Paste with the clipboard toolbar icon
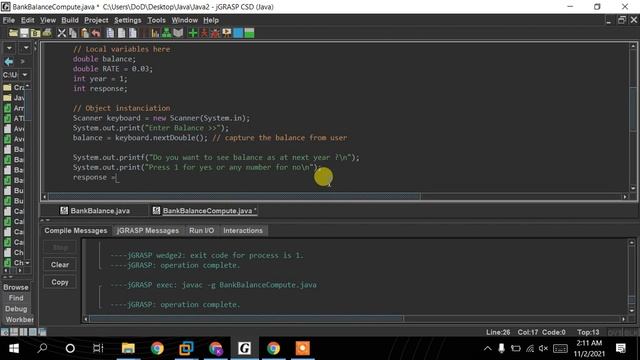 point(84,33)
